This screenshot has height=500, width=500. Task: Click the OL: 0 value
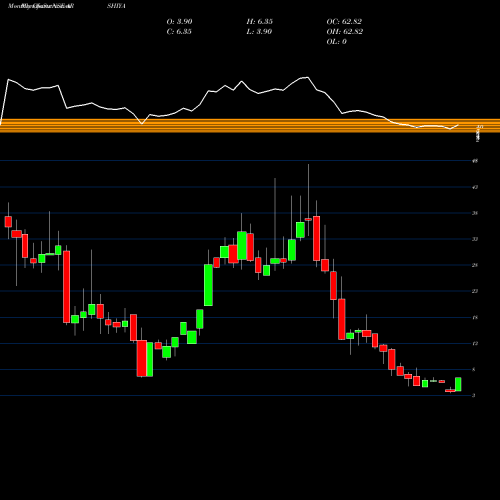(337, 42)
